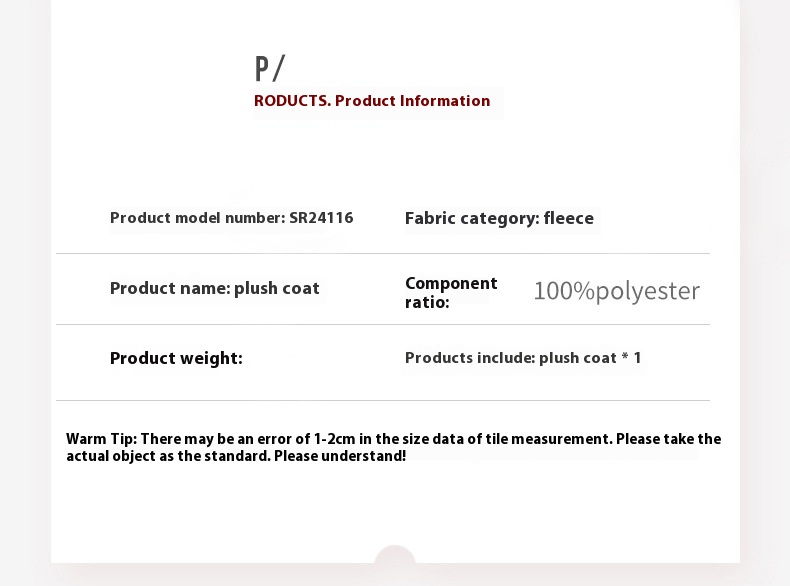Click 'plush coat' in the product name row
The height and width of the screenshot is (586, 790).
pyautogui.click(x=277, y=288)
